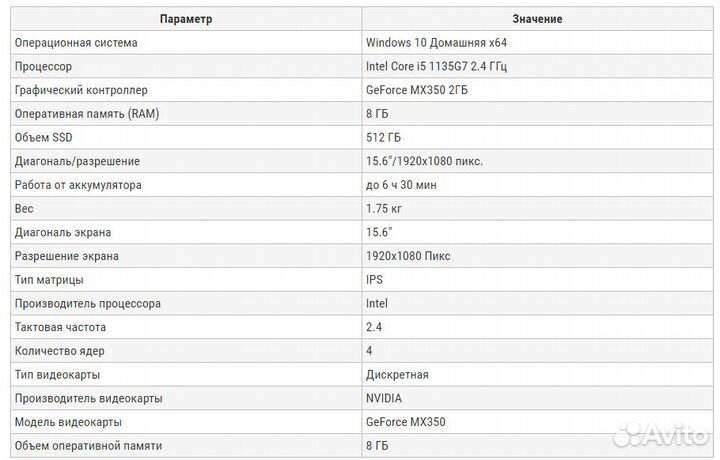Select 'GeForce MX350' in 'Модель видеокарты' row
720x460 pixels.
click(x=405, y=422)
